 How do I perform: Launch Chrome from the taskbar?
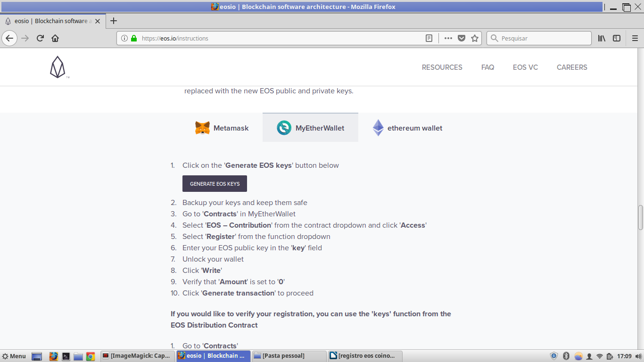coord(91,356)
